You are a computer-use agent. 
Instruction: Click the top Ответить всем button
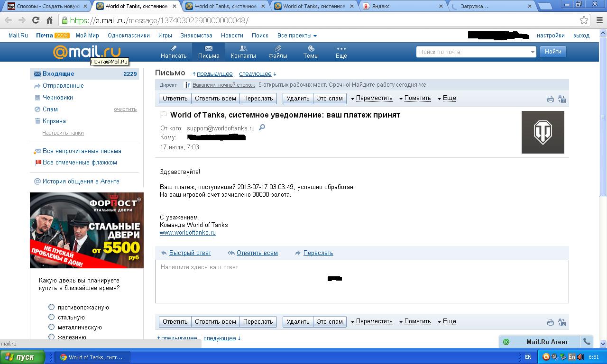click(215, 99)
